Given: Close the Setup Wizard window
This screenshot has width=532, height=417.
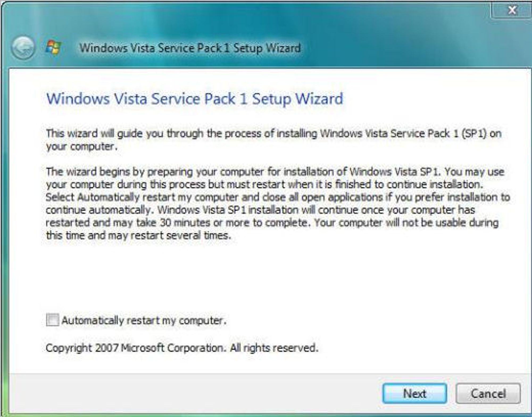Looking at the screenshot, I should click(x=512, y=10).
